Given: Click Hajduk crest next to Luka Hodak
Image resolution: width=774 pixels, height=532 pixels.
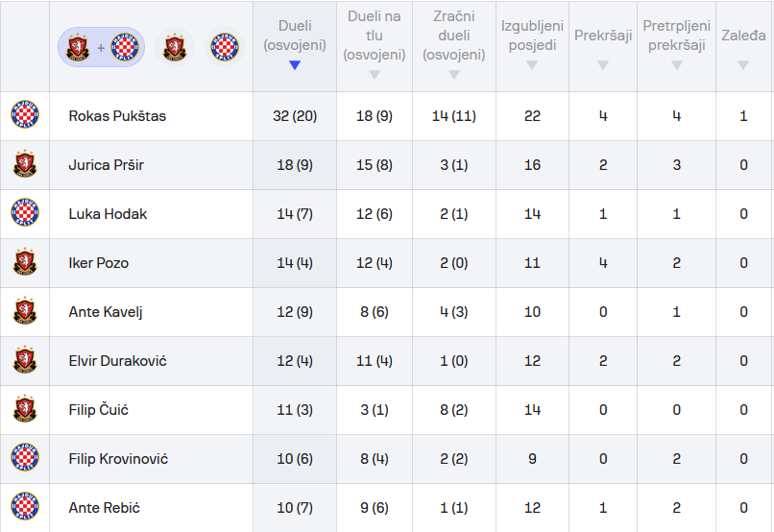Looking at the screenshot, I should pos(25,214).
